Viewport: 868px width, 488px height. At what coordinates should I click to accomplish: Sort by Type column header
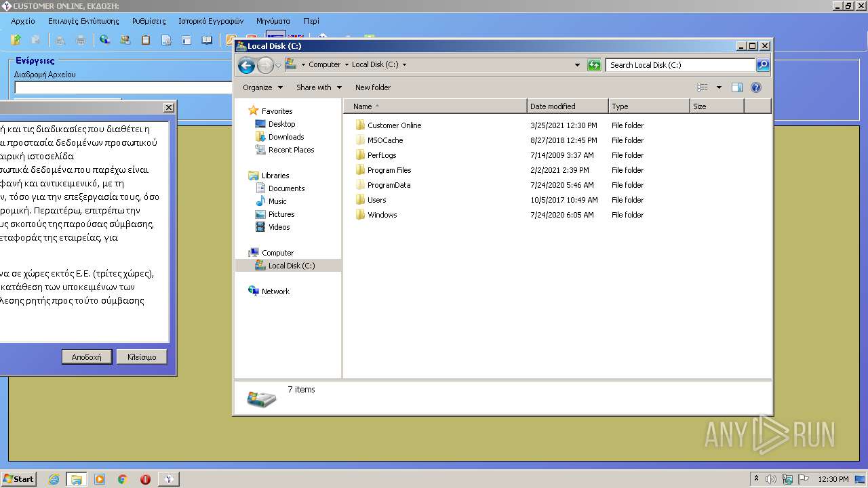[x=649, y=106]
